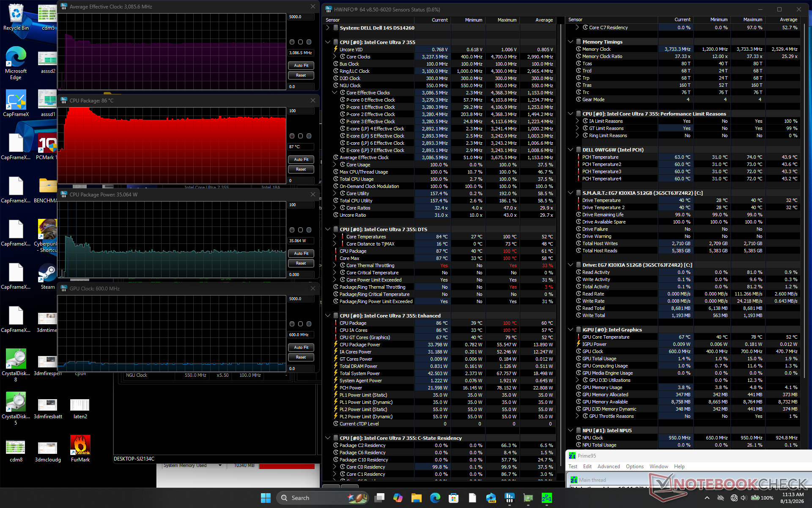Expand the System: DELL Dell 14S node

click(x=328, y=28)
